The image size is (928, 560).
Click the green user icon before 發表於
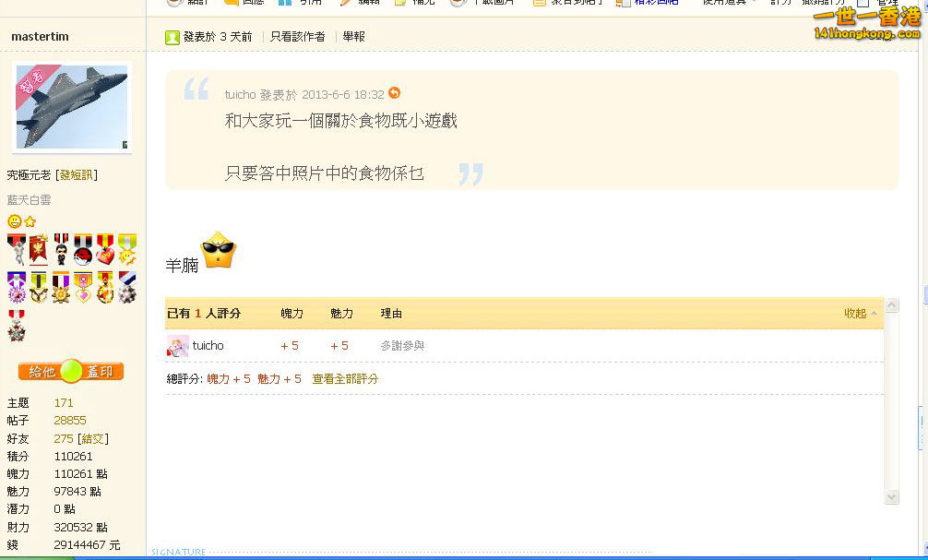pyautogui.click(x=172, y=37)
